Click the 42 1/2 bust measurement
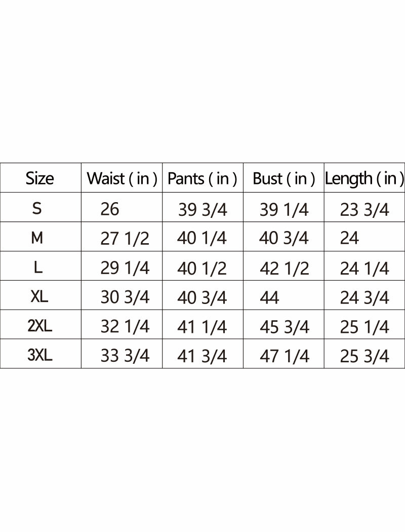Image resolution: width=405 pixels, height=532 pixels. 284,268
